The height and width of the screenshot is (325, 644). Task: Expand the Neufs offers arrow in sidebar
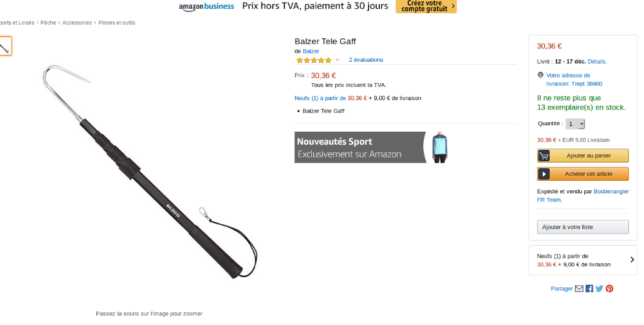(x=632, y=259)
